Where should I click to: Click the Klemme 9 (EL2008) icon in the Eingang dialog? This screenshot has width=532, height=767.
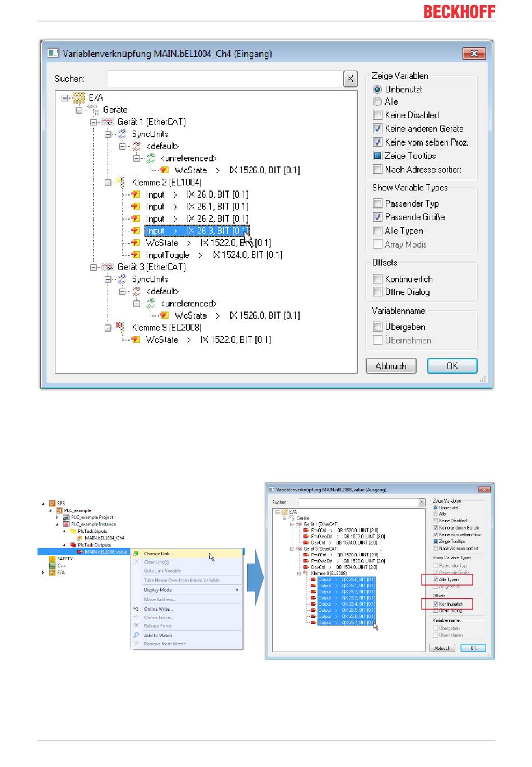[x=121, y=328]
